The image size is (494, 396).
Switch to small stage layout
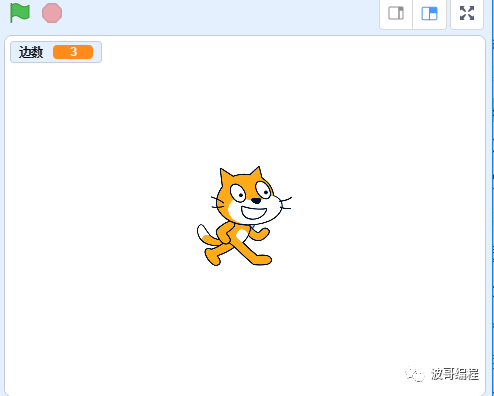pyautogui.click(x=396, y=14)
